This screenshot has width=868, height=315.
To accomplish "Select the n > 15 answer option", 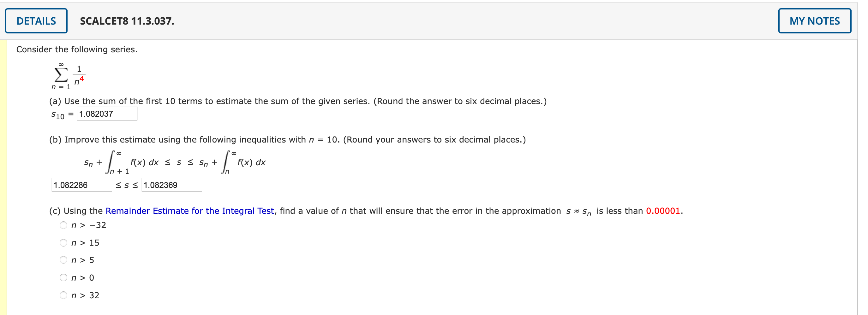I will (x=64, y=243).
